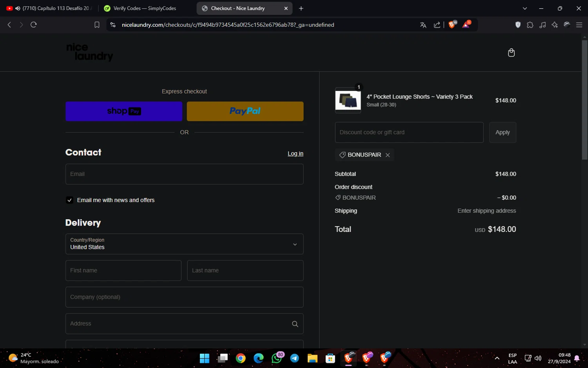The image size is (588, 368).
Task: Focus the First name field
Action: point(123,271)
